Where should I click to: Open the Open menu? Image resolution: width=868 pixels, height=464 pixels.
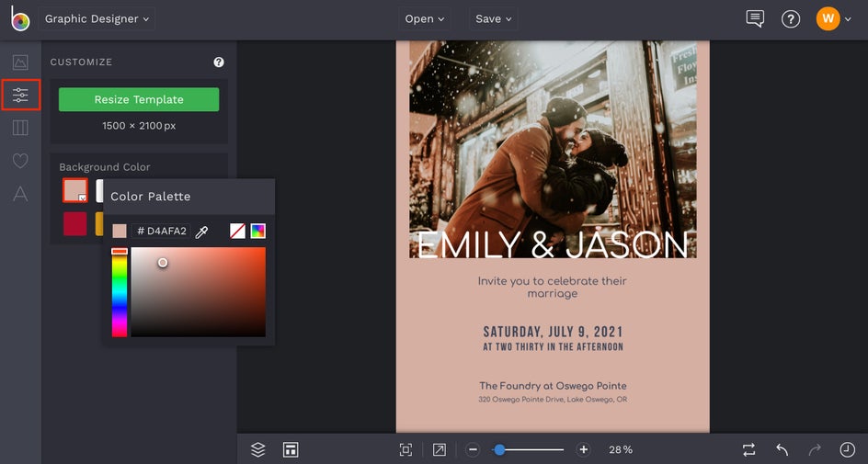425,18
